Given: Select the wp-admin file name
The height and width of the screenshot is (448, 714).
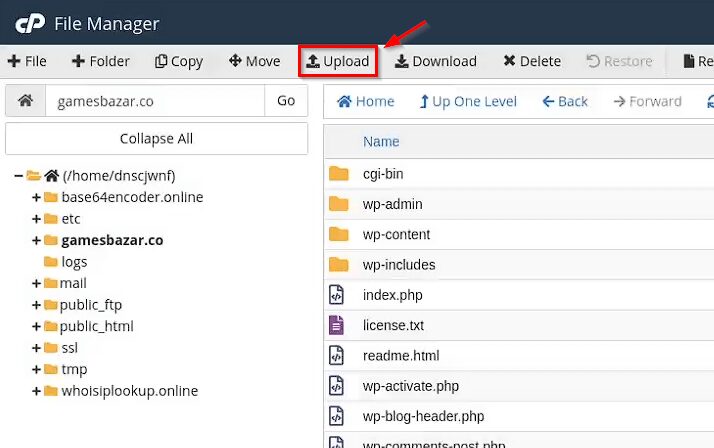Looking at the screenshot, I should tap(393, 204).
